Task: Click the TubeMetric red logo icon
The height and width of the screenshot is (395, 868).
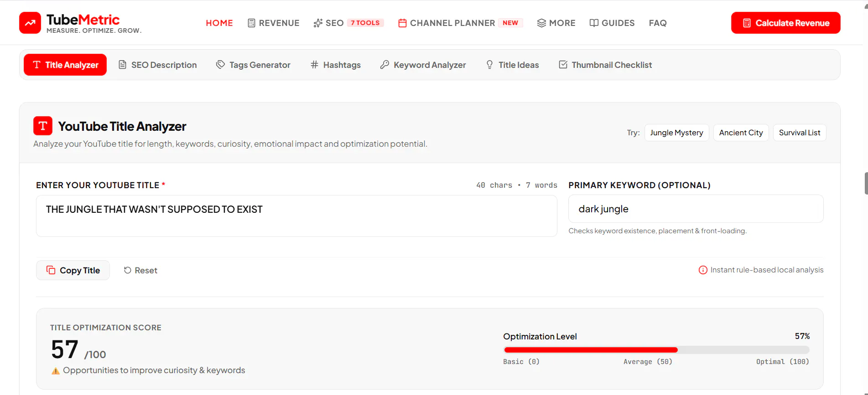Action: (x=30, y=23)
